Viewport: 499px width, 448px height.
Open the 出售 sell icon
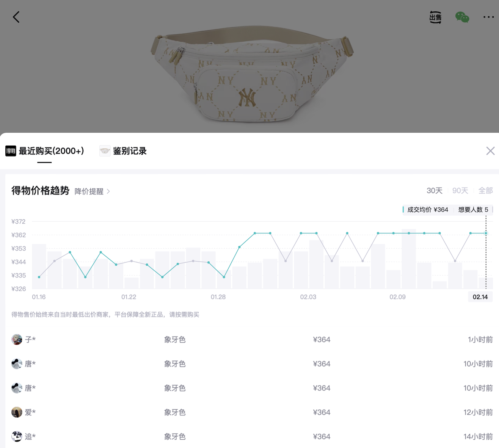(x=435, y=17)
